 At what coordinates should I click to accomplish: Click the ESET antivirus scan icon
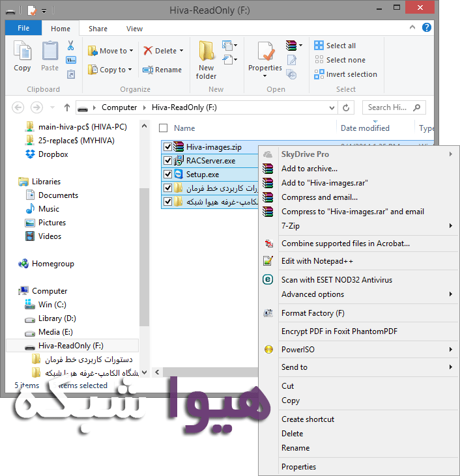tap(268, 279)
